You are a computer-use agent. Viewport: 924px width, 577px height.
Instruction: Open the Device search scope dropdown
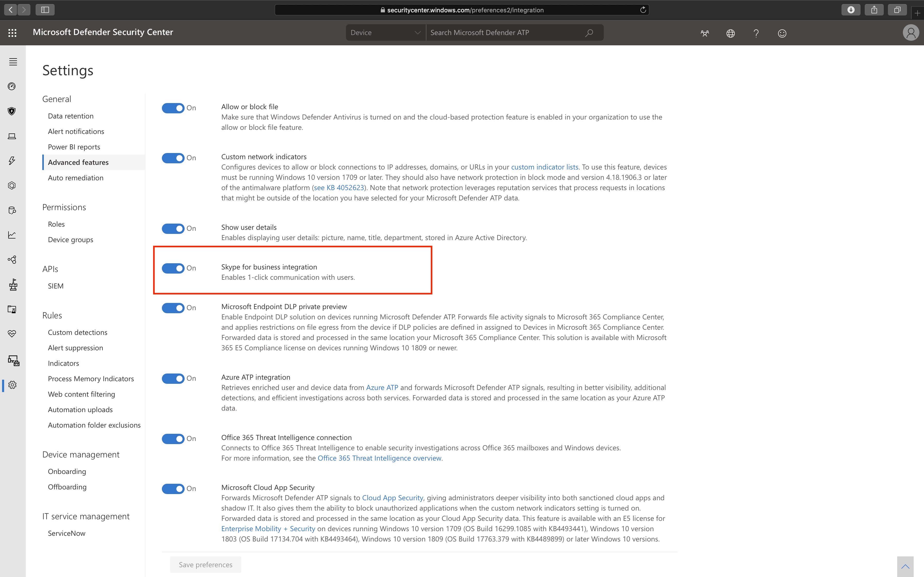(x=385, y=32)
